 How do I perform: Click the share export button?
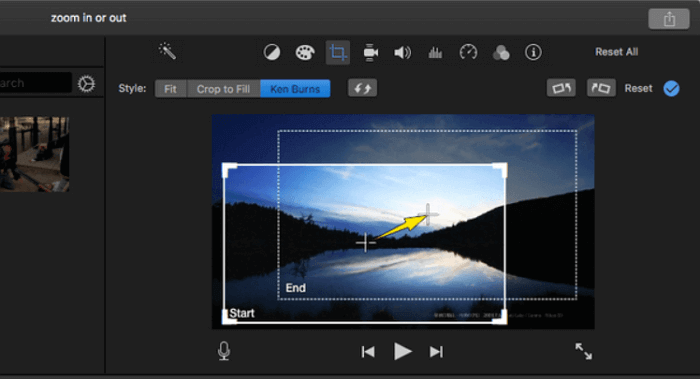coord(669,19)
